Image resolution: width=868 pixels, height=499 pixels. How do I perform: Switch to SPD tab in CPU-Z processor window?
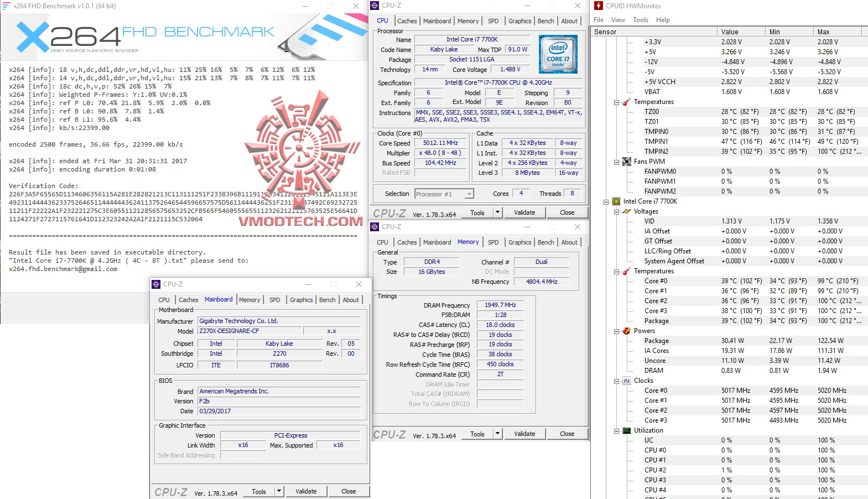[493, 21]
